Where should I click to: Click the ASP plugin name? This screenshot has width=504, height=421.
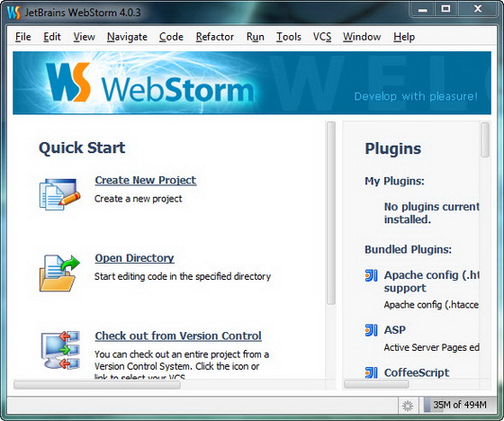(x=395, y=330)
